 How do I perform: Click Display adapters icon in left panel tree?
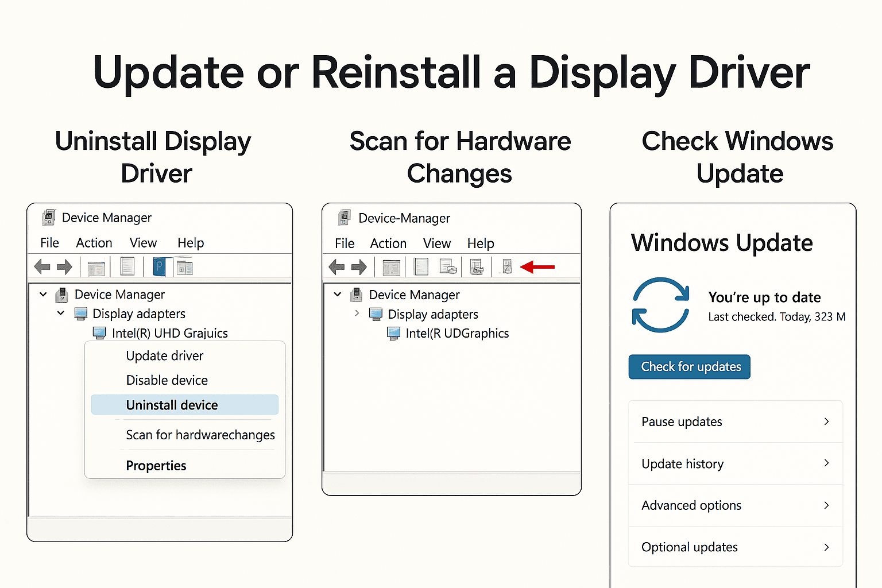(x=80, y=314)
